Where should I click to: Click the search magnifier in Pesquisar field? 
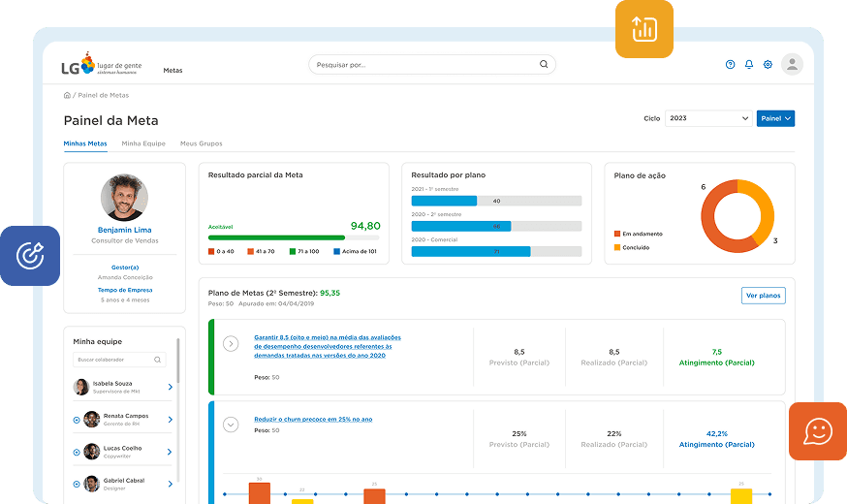pos(544,65)
